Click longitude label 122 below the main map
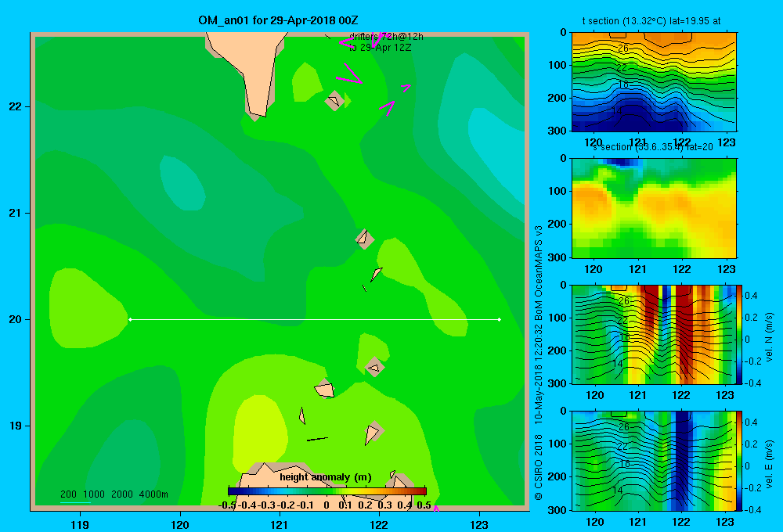Image resolution: width=783 pixels, height=532 pixels. point(379,524)
